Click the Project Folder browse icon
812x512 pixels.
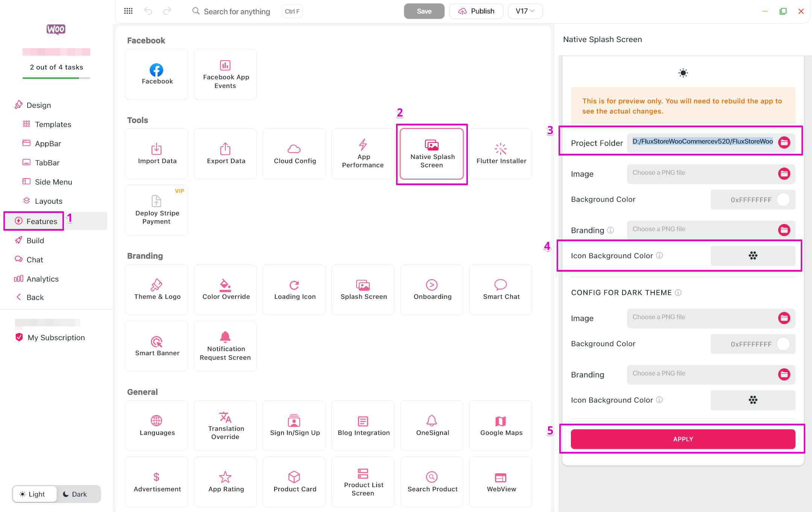pyautogui.click(x=784, y=142)
